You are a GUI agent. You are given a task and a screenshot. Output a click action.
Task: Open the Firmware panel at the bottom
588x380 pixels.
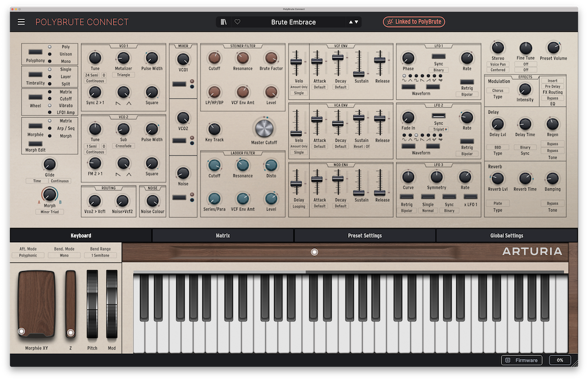(521, 360)
